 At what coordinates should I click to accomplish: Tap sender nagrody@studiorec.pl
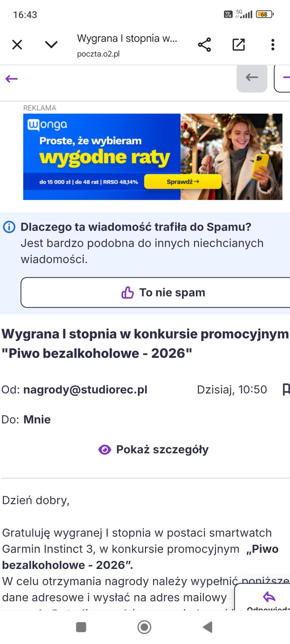tap(85, 390)
